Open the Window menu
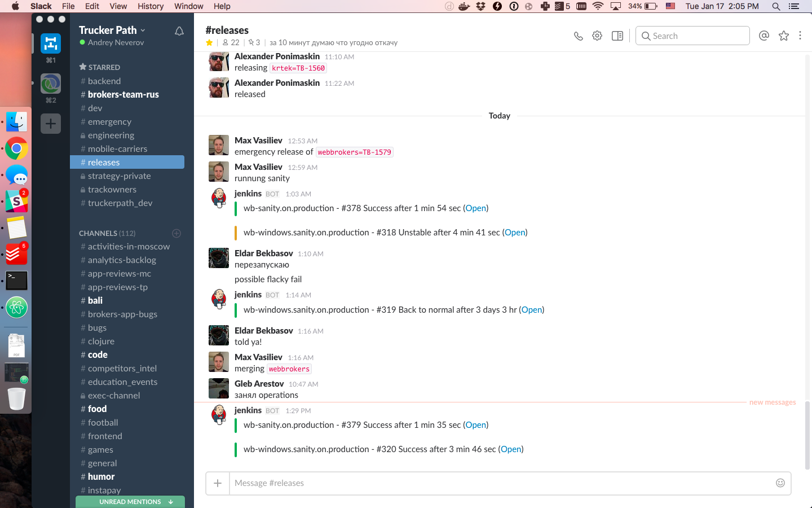The width and height of the screenshot is (812, 508). [x=188, y=6]
